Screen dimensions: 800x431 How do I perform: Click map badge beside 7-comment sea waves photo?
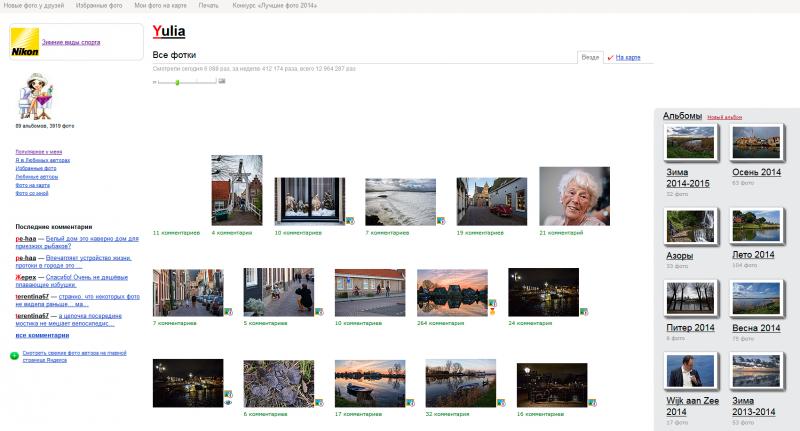tap(441, 221)
